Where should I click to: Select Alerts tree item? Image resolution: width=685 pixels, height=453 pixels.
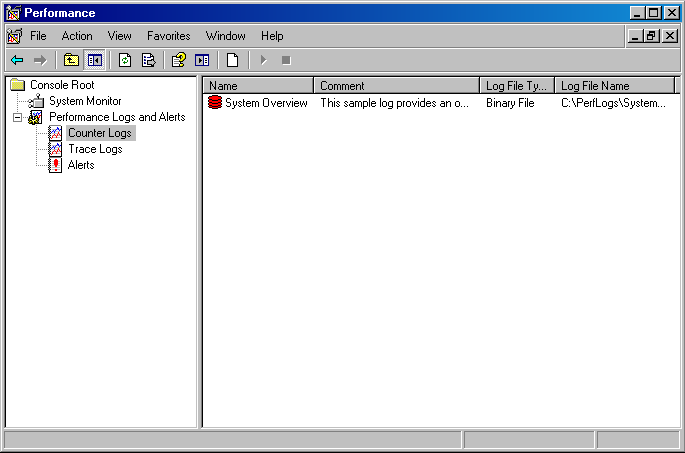coord(81,165)
